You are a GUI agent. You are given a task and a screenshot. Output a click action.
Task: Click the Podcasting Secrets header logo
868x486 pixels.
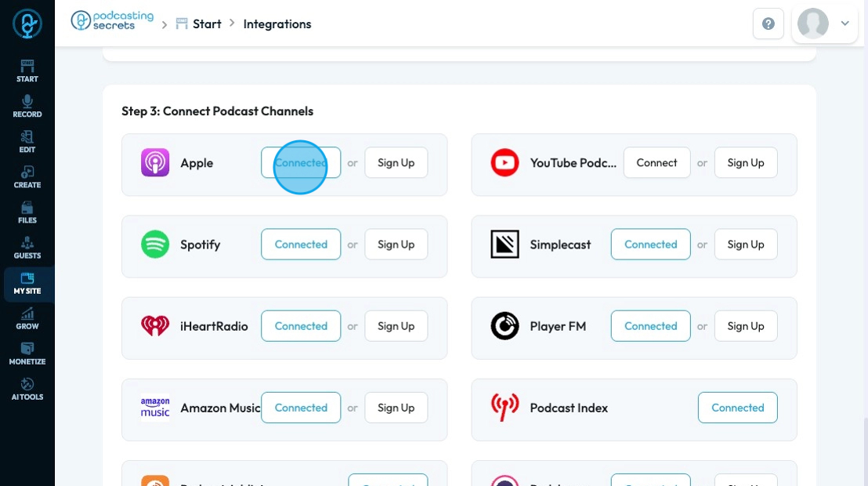click(112, 20)
